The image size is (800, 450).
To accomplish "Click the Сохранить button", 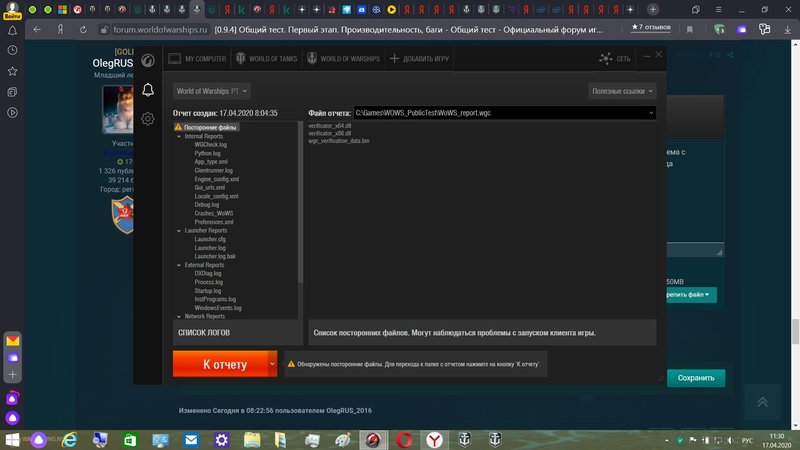I will 696,378.
